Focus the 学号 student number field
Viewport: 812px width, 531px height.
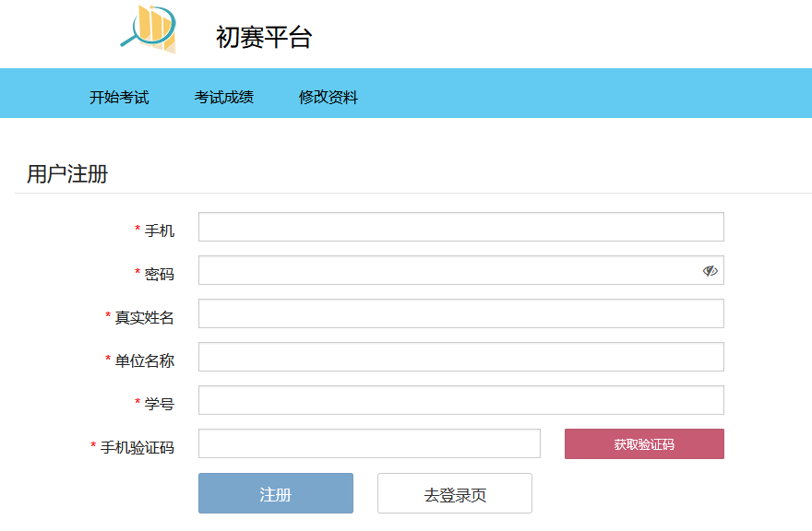pos(460,400)
